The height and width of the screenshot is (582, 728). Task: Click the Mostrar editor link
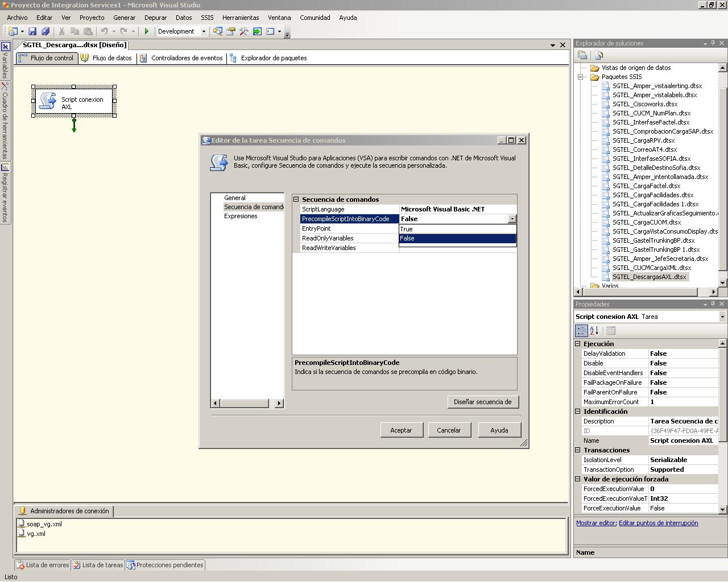click(x=595, y=523)
